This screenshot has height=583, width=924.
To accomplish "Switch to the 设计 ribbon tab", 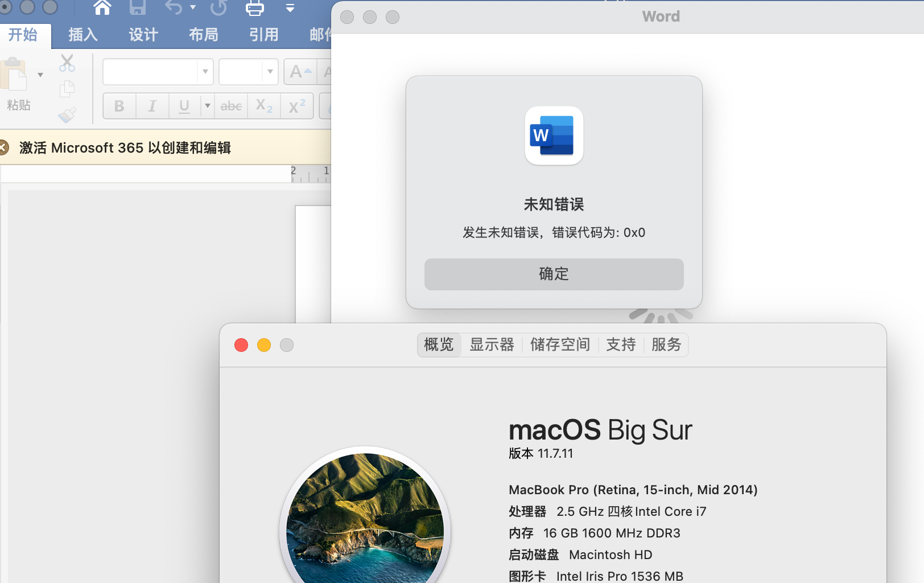I will click(143, 35).
